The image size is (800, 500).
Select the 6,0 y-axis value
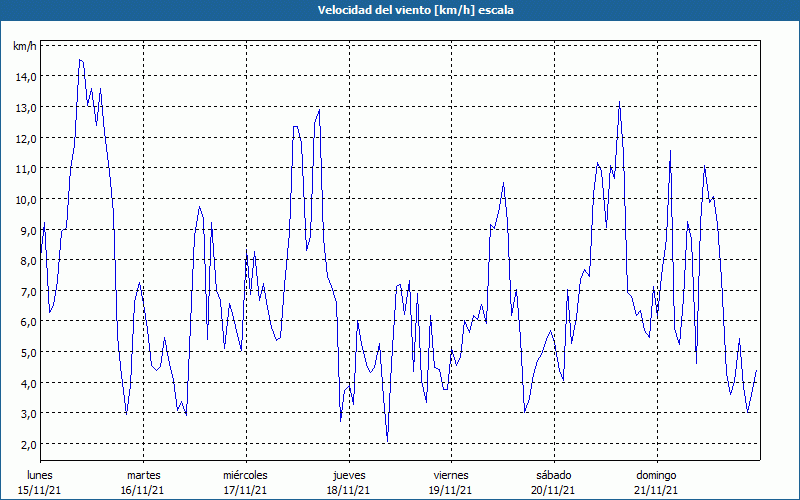click(28, 322)
